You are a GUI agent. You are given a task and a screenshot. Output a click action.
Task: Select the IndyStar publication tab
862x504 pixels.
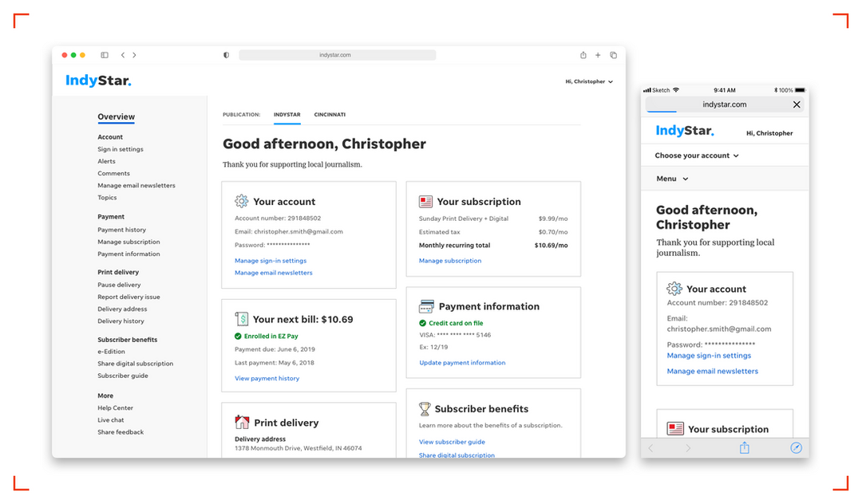coord(287,115)
